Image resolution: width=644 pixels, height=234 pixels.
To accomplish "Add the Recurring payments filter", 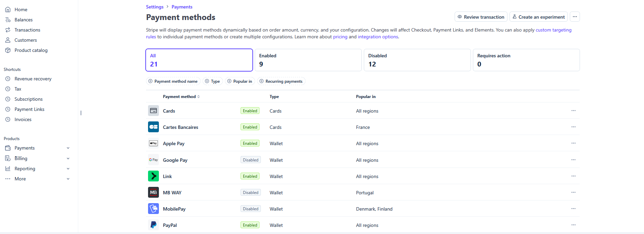I will (281, 81).
